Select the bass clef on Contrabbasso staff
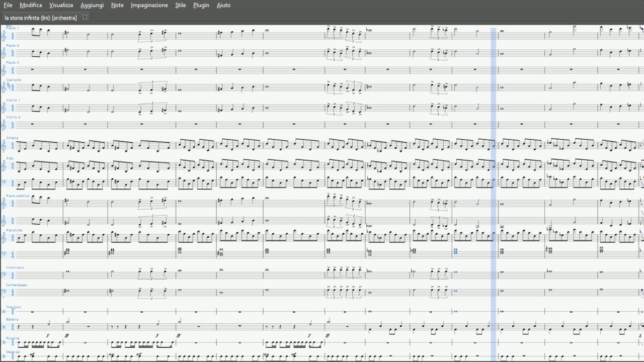The height and width of the screenshot is (362, 644). (5, 292)
